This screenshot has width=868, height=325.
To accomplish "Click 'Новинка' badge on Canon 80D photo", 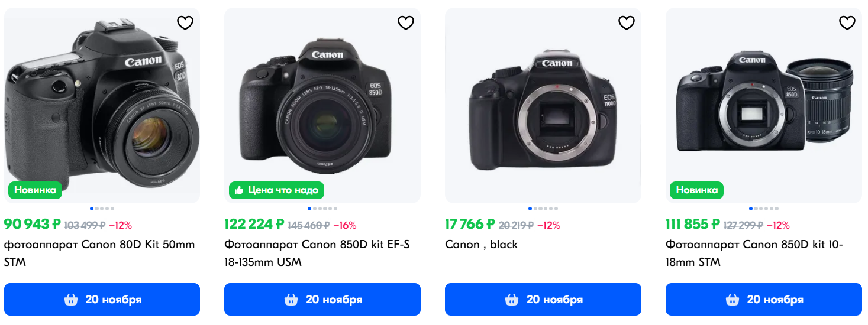I will coord(35,190).
